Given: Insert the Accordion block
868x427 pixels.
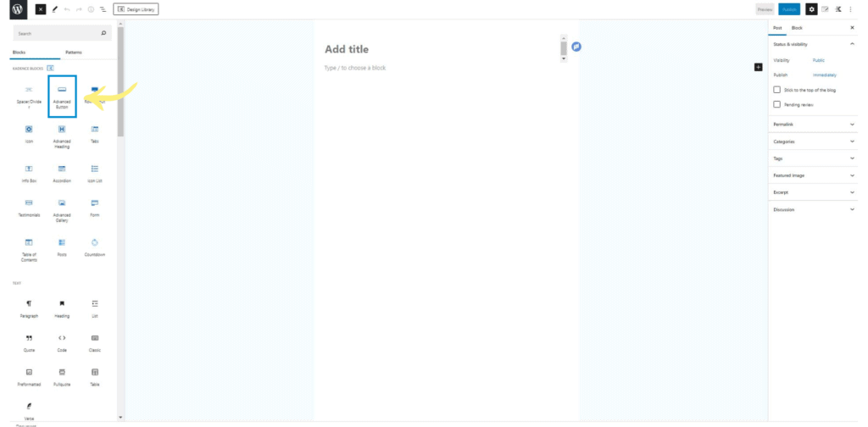Looking at the screenshot, I should (62, 174).
